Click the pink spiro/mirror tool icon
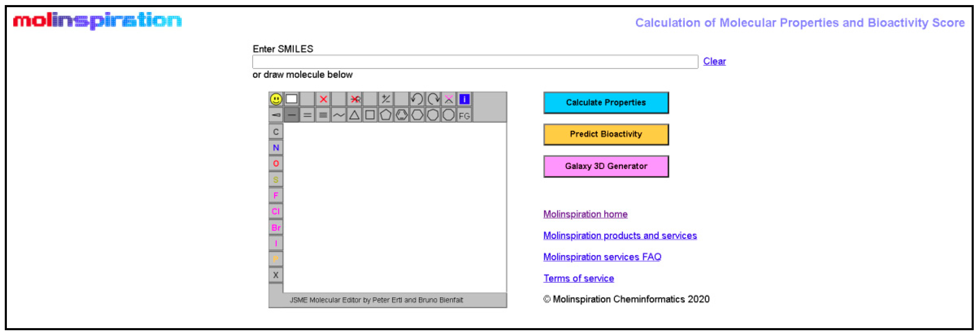This screenshot has width=980, height=335. tap(449, 99)
